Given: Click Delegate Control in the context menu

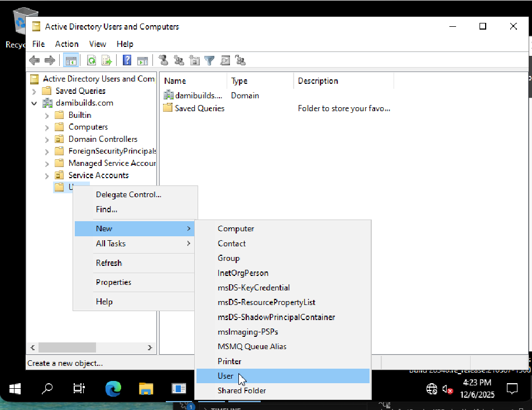Looking at the screenshot, I should [x=128, y=194].
